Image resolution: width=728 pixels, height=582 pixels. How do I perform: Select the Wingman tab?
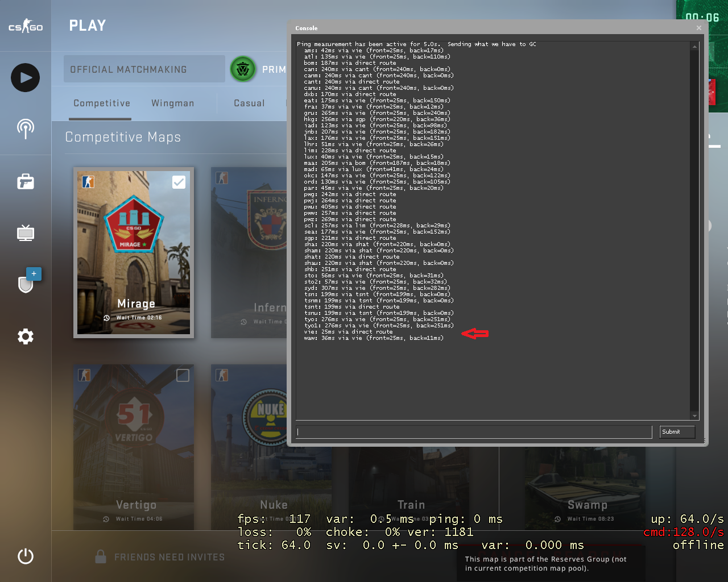[173, 103]
